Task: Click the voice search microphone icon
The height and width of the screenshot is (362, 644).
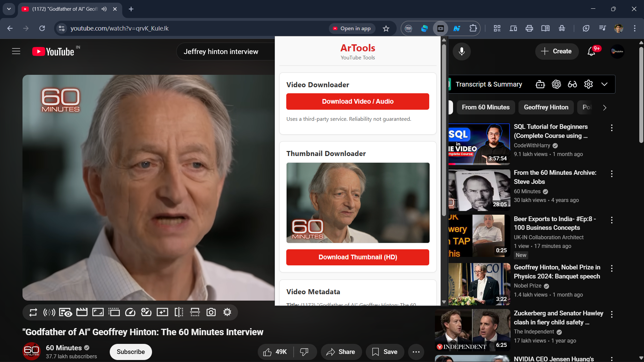Action: (x=462, y=51)
